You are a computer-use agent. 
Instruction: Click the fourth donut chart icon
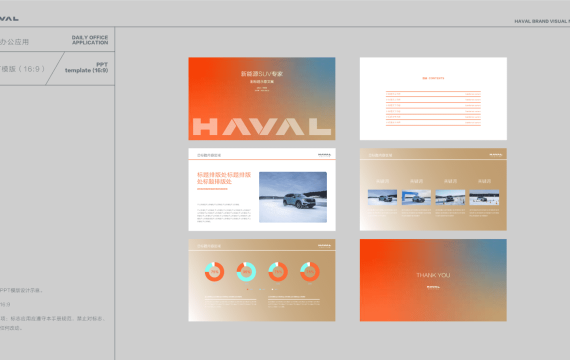(x=310, y=272)
